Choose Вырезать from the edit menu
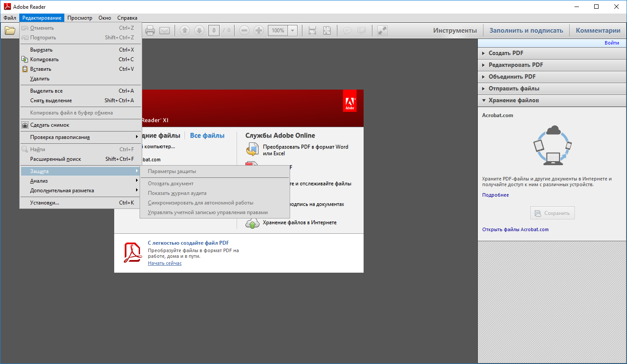Viewport: 627px width, 364px height. coord(81,50)
